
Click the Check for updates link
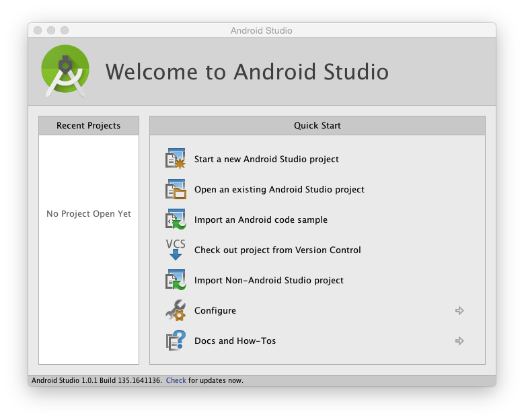(176, 380)
